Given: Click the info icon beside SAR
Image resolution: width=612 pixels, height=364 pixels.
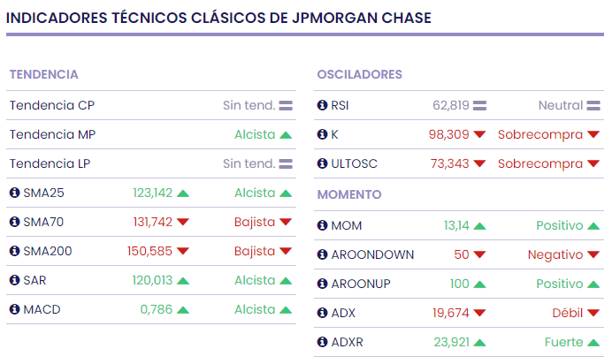Looking at the screenshot, I should click(14, 280).
